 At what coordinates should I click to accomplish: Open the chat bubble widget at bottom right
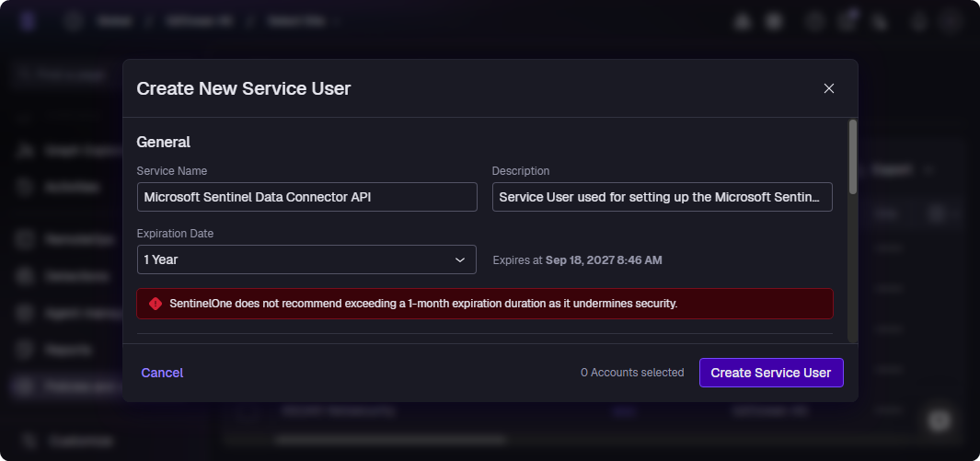point(940,421)
